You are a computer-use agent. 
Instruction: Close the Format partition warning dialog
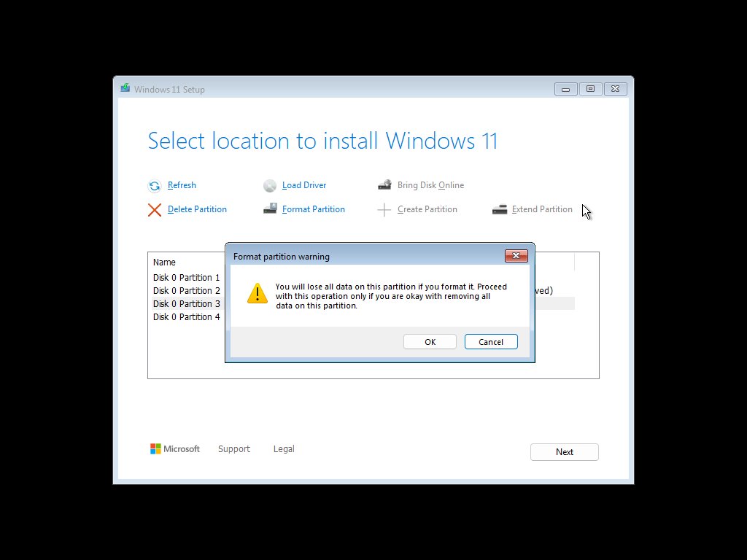(x=516, y=256)
